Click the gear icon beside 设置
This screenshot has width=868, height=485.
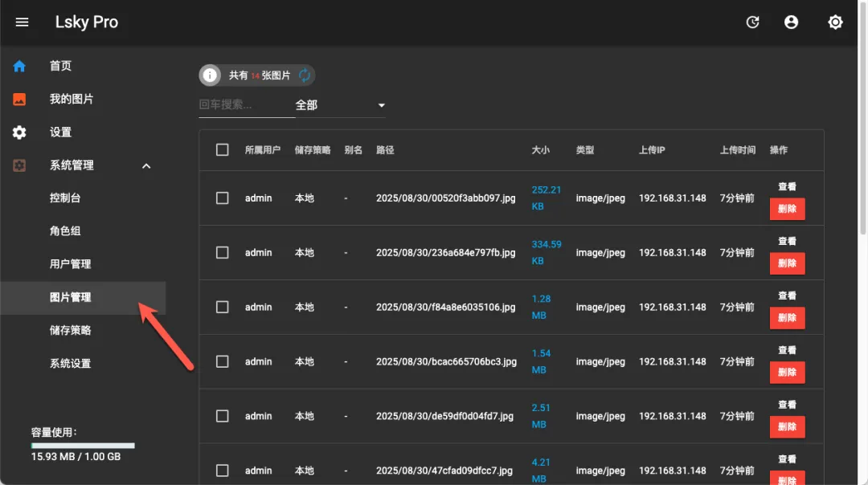(19, 132)
